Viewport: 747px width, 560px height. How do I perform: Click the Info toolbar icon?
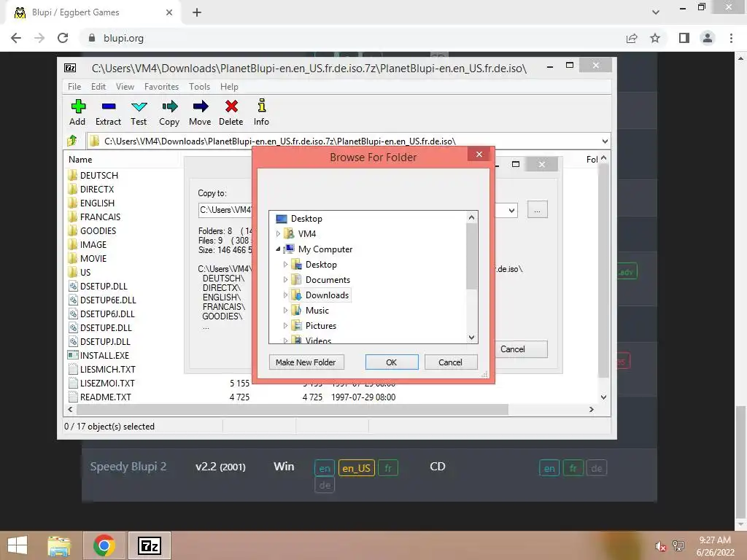click(x=262, y=106)
